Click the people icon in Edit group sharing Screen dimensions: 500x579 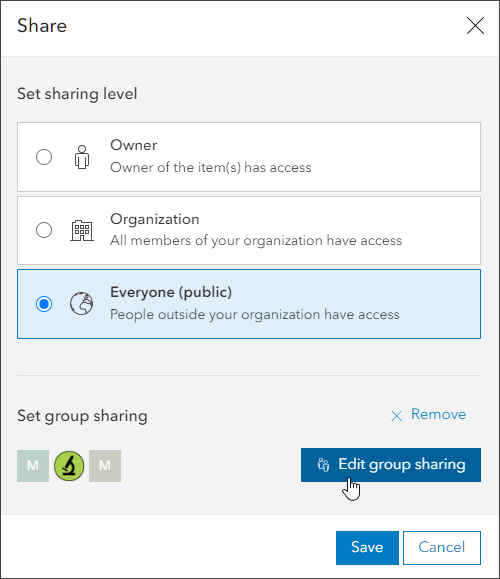click(323, 465)
